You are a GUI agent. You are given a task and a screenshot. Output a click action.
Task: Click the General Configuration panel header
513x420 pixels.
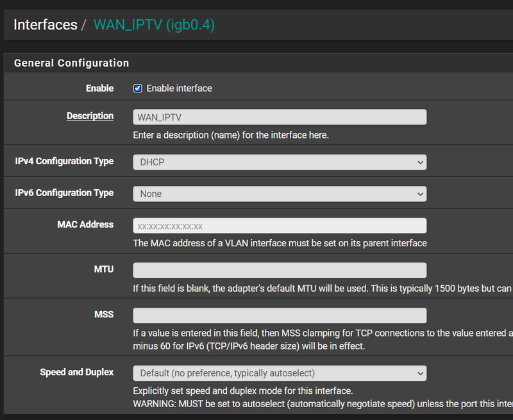[x=72, y=63]
